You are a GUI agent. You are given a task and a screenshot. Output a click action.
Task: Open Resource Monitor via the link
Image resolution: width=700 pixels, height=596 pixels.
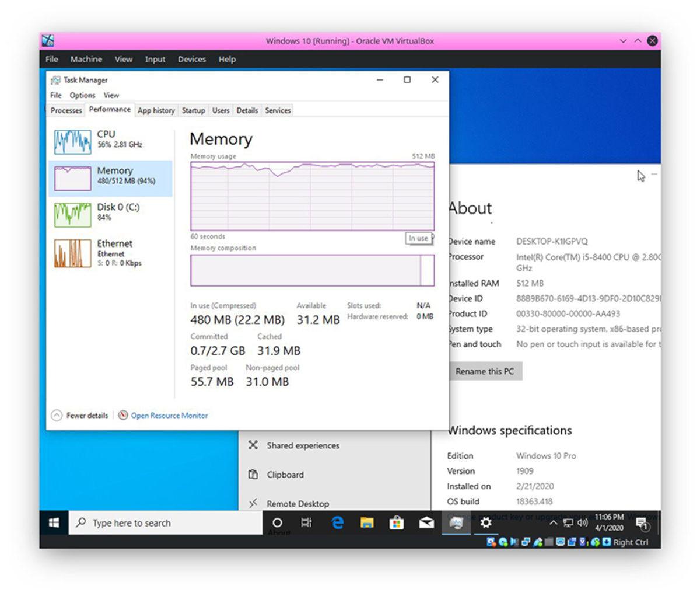[168, 415]
